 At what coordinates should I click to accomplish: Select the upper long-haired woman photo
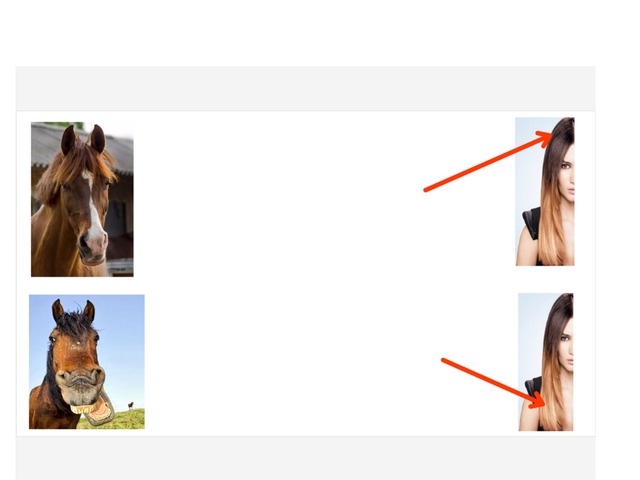point(544,191)
